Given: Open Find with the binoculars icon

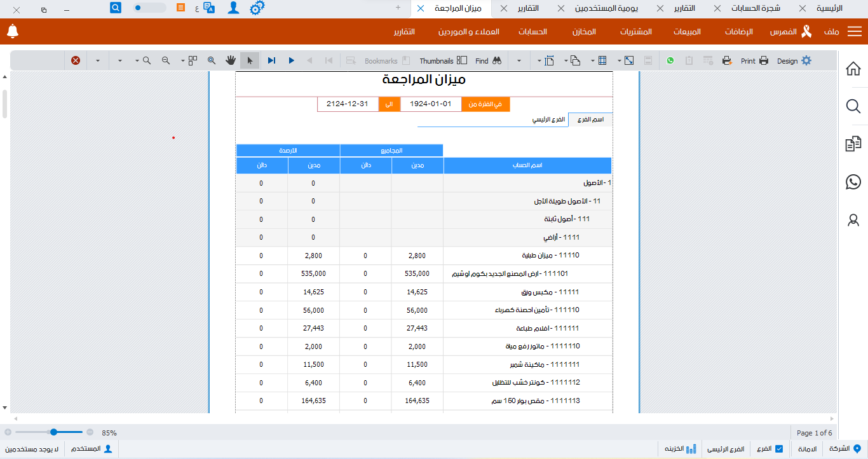Looking at the screenshot, I should (496, 60).
